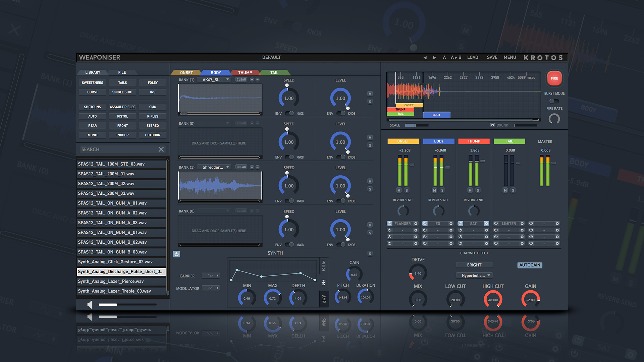
Task: Switch Shredder bank level ENV/KNOB toggle
Action: (x=341, y=201)
